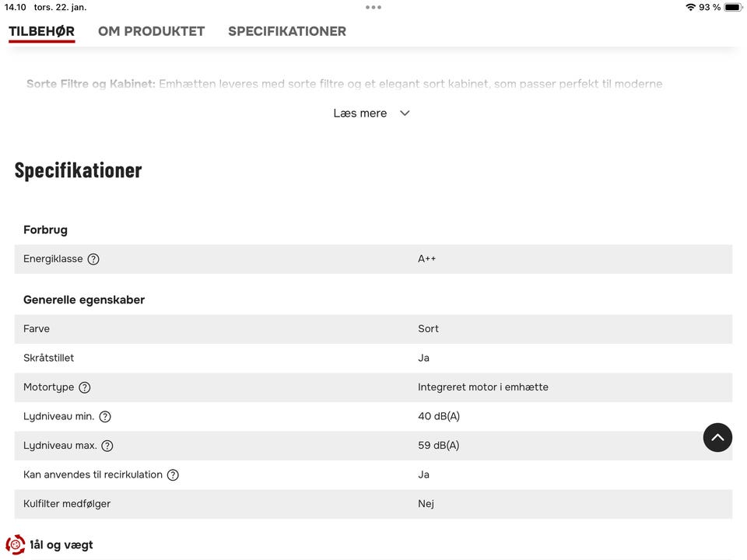Open info icon for Lydniveau min.
The image size is (747, 560).
coord(105,417)
